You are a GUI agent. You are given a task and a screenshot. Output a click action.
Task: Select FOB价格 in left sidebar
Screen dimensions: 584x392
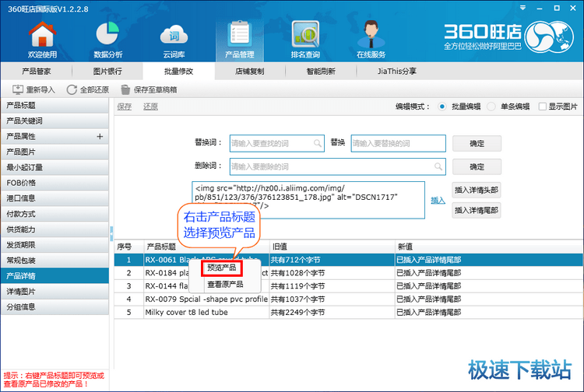[55, 183]
